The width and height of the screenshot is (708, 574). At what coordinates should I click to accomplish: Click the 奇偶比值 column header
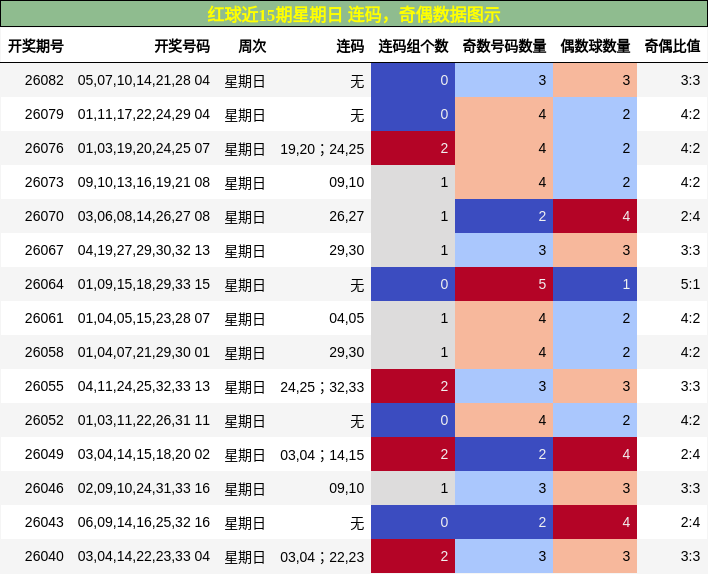pos(672,46)
